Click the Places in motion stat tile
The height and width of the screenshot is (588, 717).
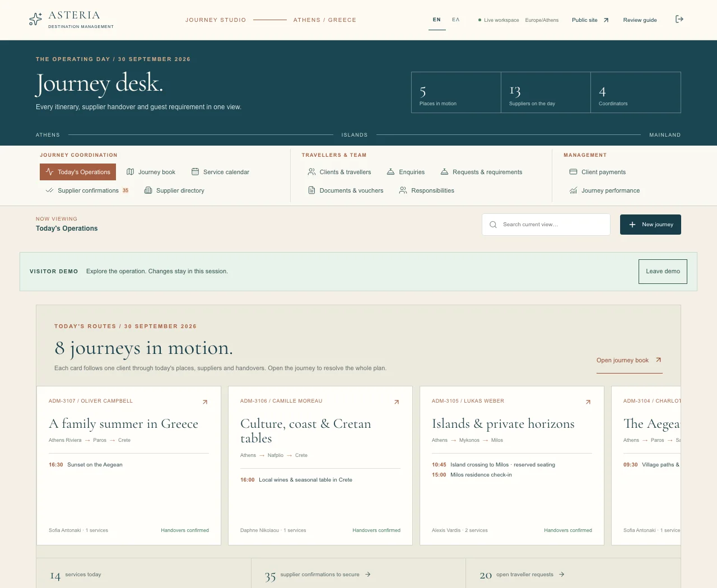tap(456, 92)
